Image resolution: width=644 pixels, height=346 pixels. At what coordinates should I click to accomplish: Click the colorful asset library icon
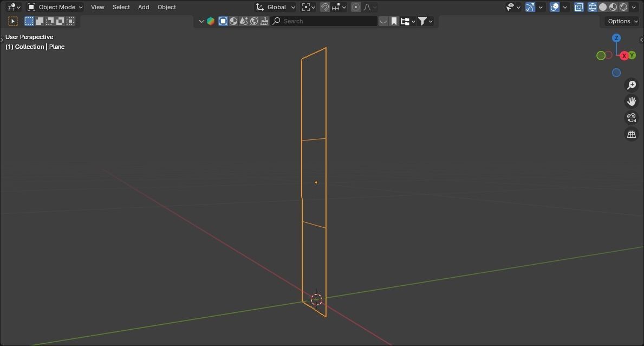click(211, 21)
